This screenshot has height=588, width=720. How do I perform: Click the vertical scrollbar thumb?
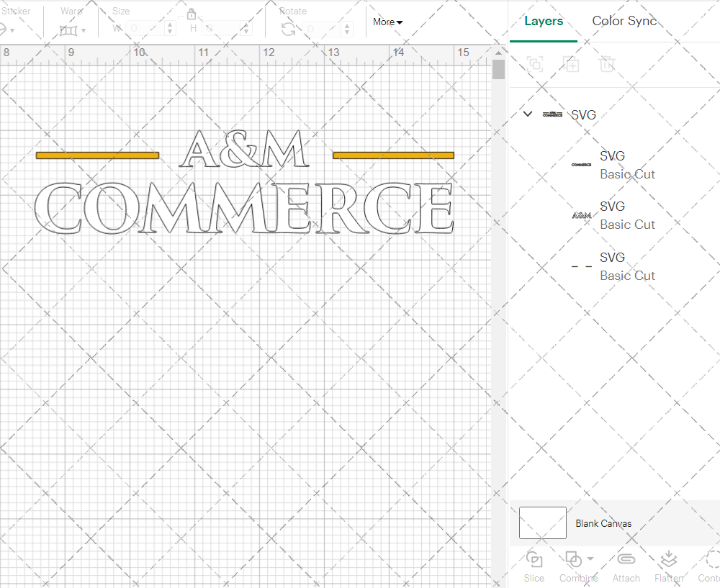point(499,69)
